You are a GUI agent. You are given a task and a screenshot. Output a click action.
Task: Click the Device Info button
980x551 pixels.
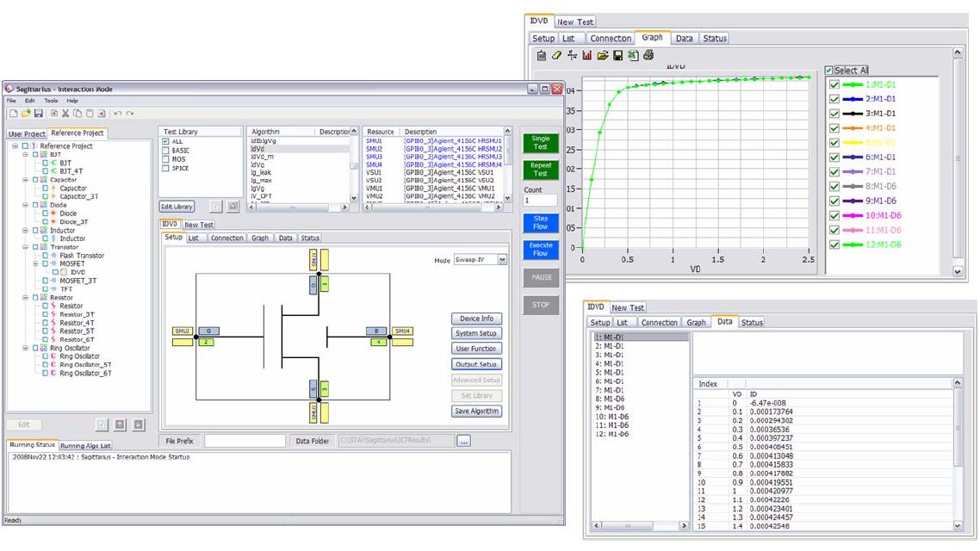click(476, 319)
